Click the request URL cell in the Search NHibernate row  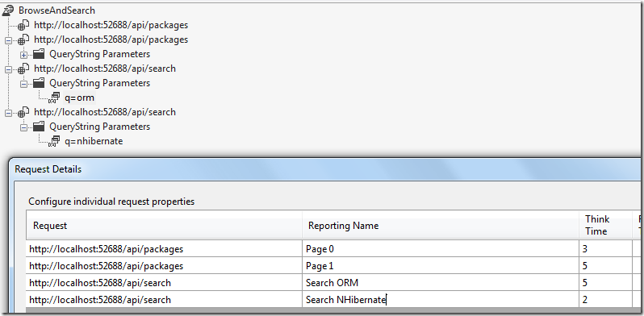pos(165,300)
